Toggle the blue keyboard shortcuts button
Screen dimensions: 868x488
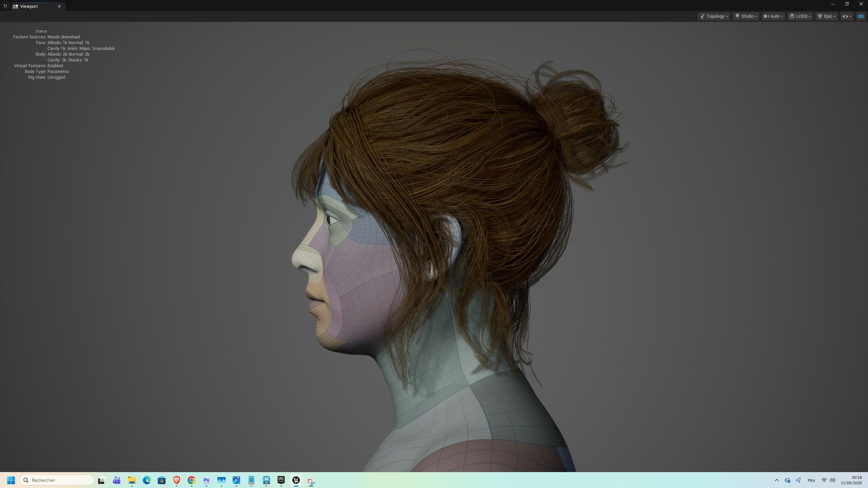861,16
